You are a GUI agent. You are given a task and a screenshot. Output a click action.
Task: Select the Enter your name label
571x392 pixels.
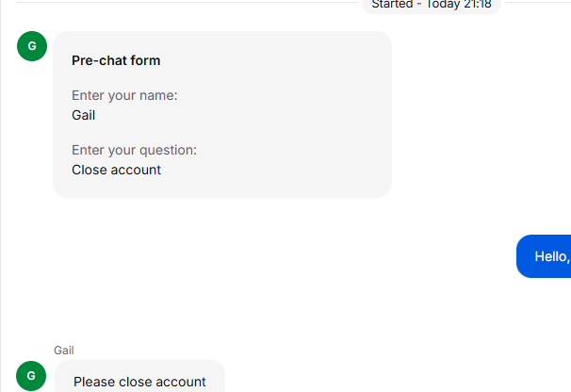[x=124, y=95]
